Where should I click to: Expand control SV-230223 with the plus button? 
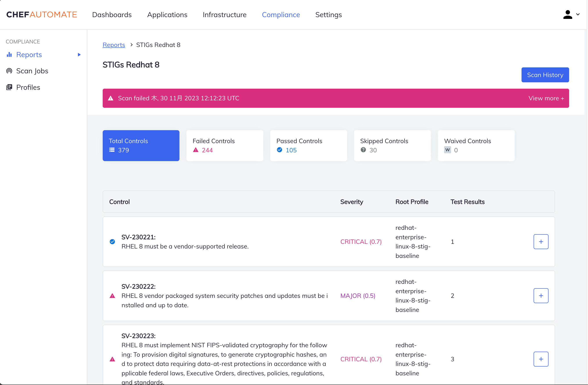(x=541, y=359)
